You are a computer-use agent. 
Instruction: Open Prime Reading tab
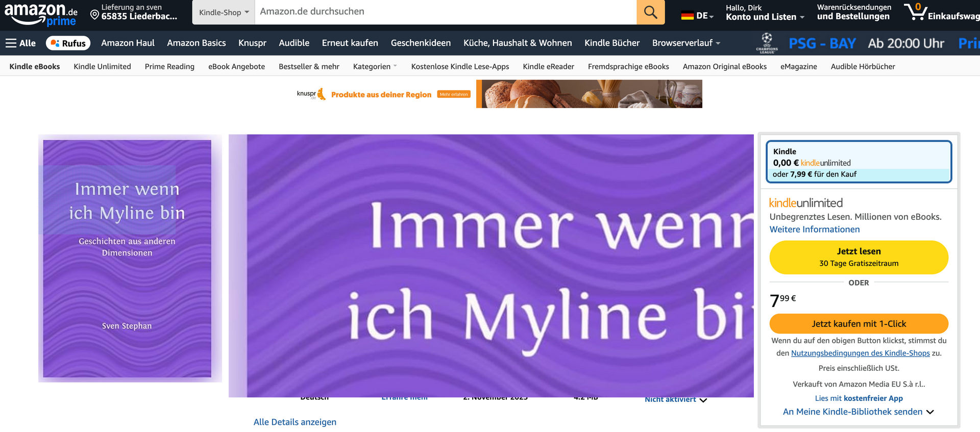click(169, 66)
